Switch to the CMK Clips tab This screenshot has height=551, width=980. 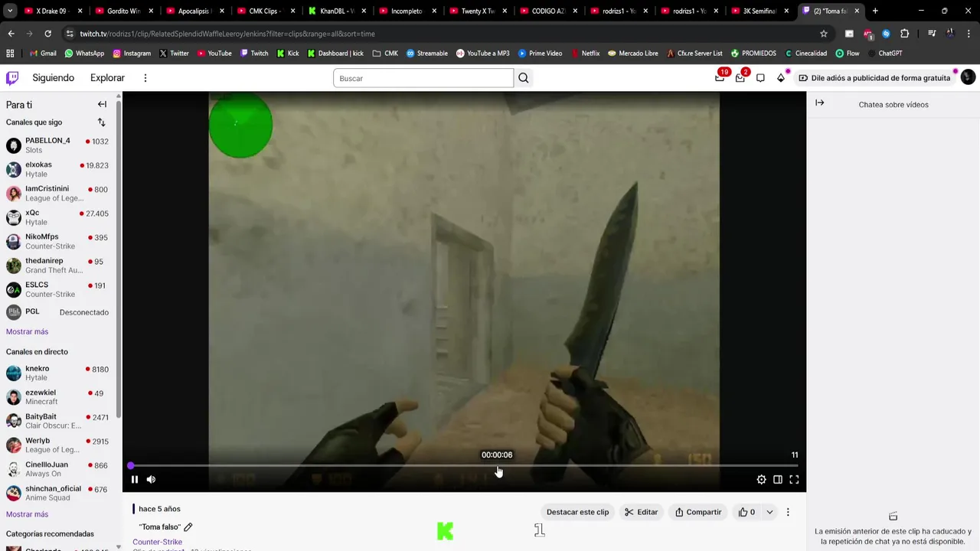click(266, 11)
